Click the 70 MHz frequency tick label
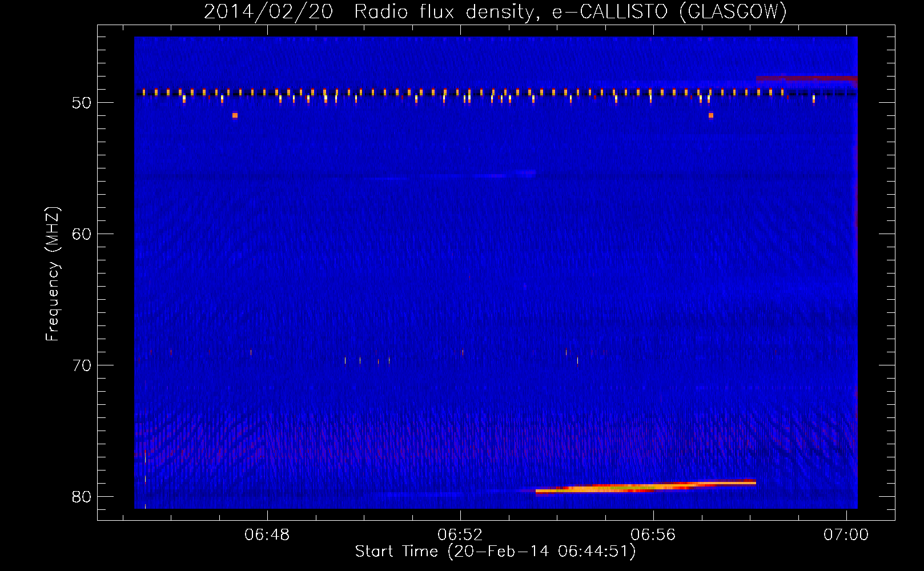Image resolution: width=924 pixels, height=571 pixels. pos(82,365)
